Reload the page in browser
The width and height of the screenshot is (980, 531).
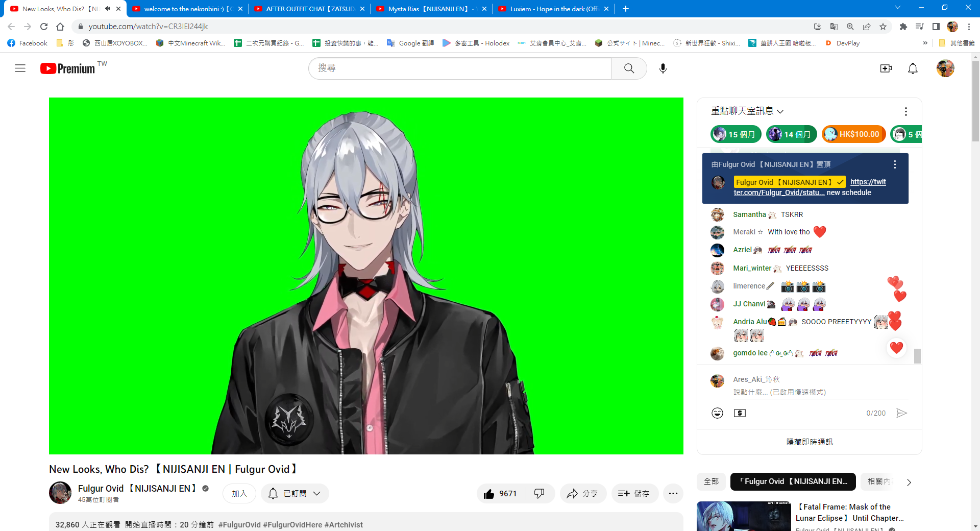44,27
